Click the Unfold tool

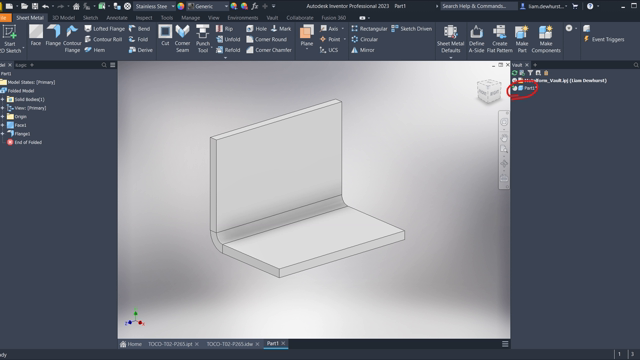228,39
